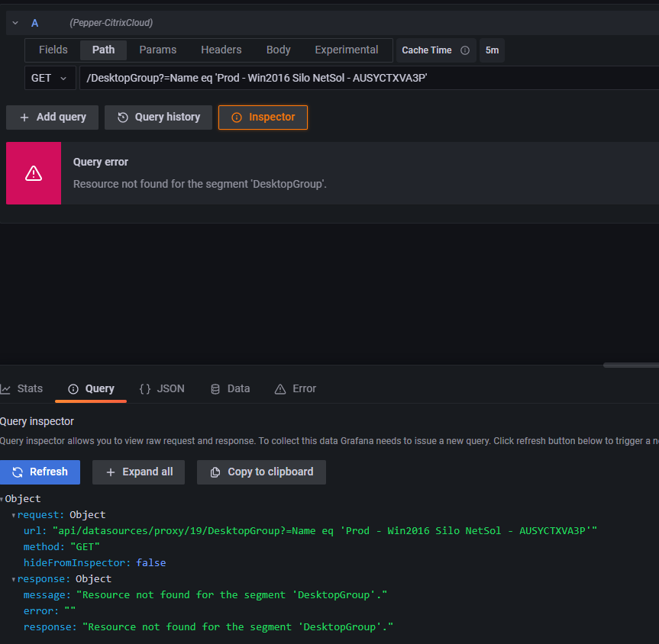Open the JSON braces icon tab

click(145, 388)
